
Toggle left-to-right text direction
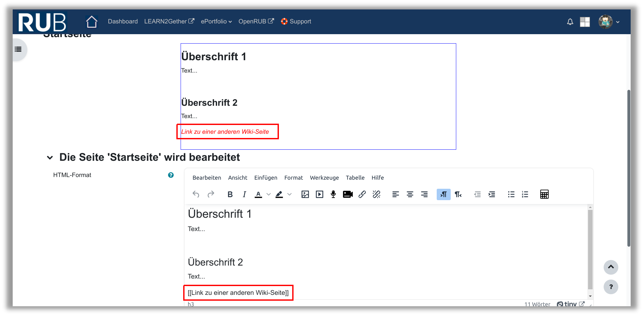coord(443,194)
